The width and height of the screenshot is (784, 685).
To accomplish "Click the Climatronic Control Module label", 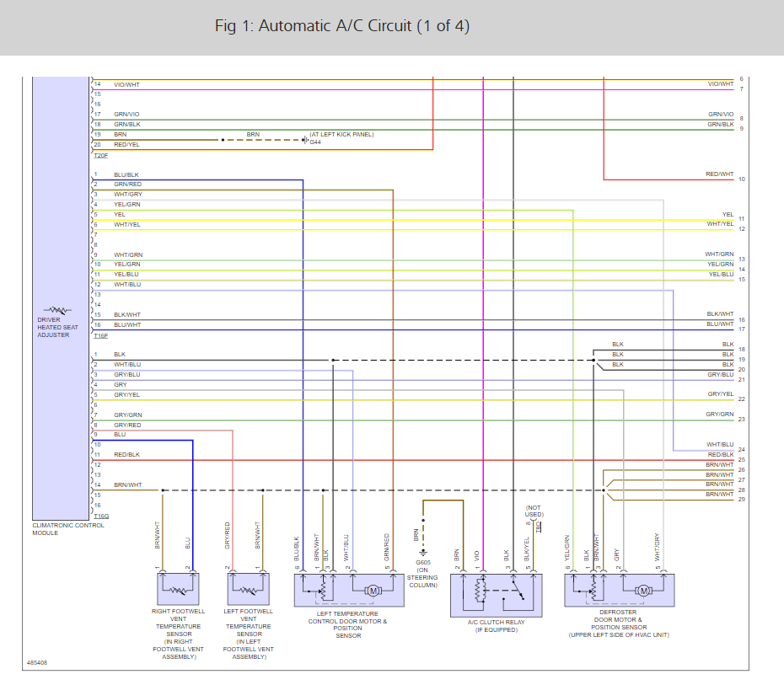I will click(x=68, y=529).
